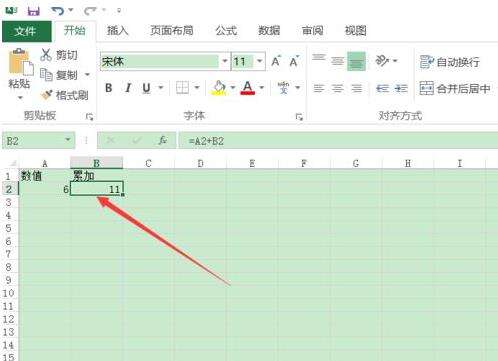498x361 pixels.
Task: Click the Select All corner triangle
Action: click(x=13, y=163)
